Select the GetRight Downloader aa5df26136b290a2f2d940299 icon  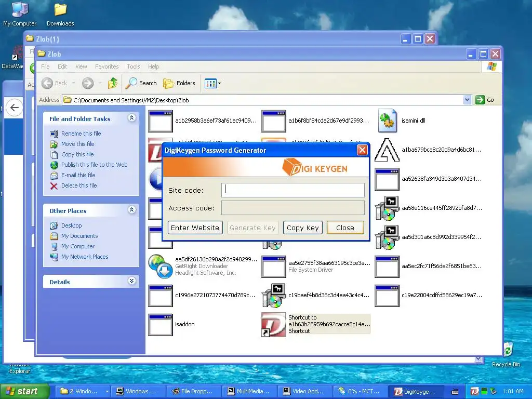point(161,267)
